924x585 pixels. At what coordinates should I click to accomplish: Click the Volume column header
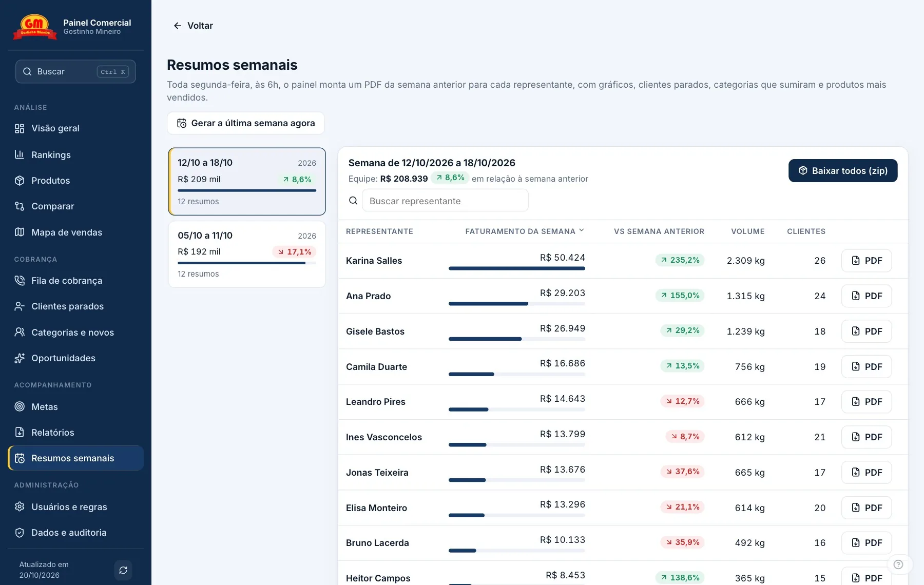(748, 231)
